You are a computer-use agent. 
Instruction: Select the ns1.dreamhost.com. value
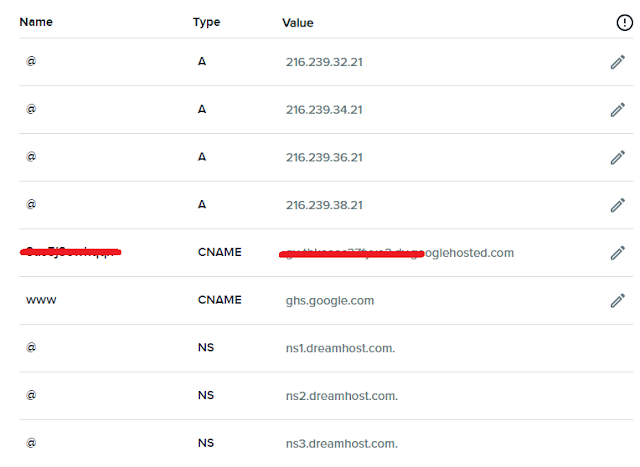coord(340,348)
